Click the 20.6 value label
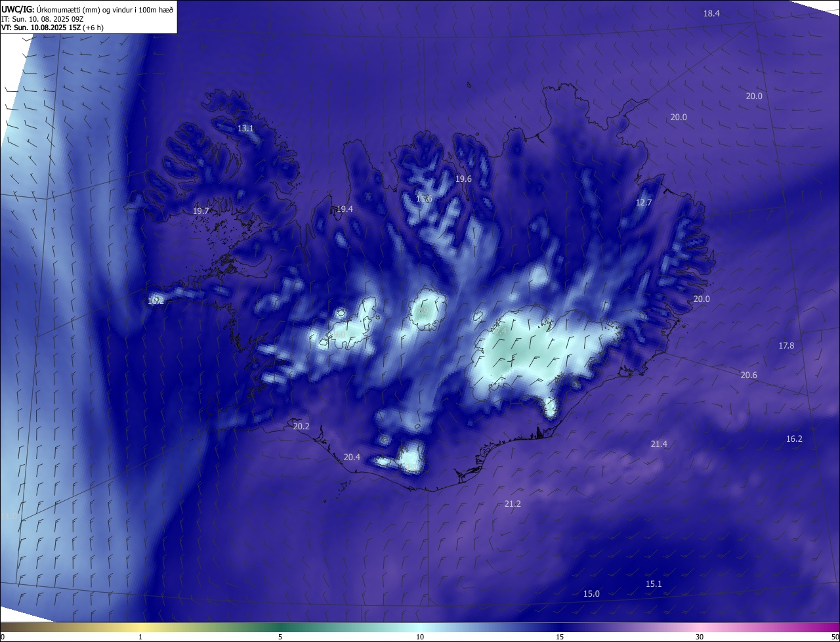The image size is (840, 642). 749,375
